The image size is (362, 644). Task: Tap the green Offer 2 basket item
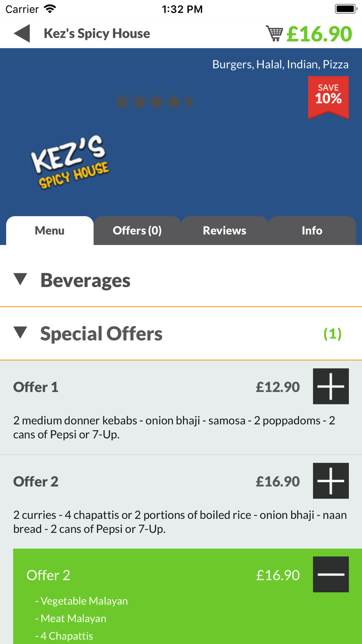[x=188, y=596]
